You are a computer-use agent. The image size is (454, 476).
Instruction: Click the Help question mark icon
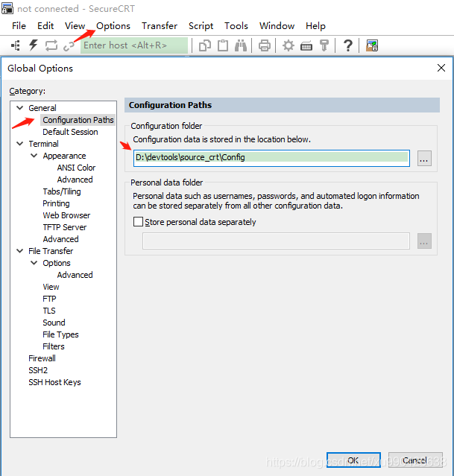[x=348, y=45]
